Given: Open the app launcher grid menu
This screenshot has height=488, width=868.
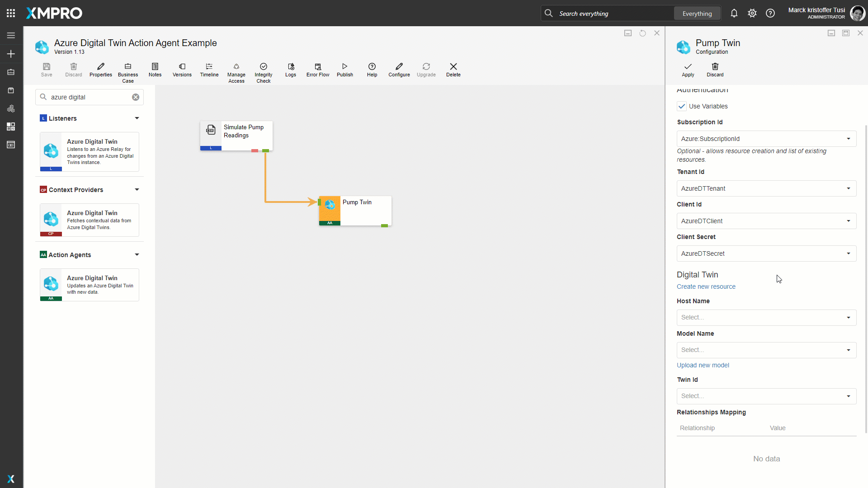Looking at the screenshot, I should tap(11, 13).
